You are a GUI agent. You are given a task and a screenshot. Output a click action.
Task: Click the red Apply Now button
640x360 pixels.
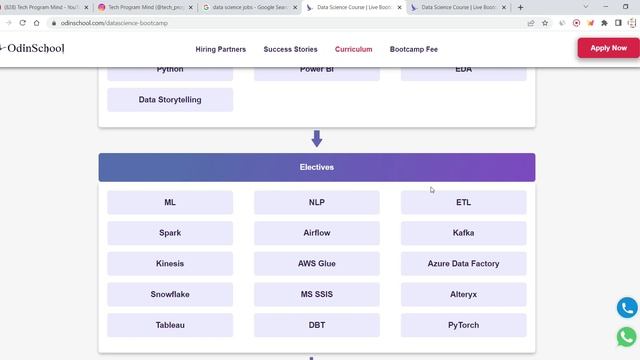[x=609, y=48]
